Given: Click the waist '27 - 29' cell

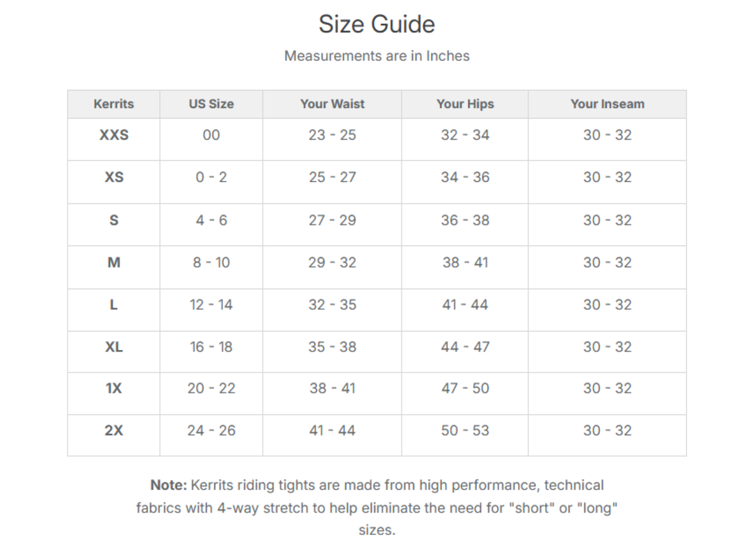Looking at the screenshot, I should point(332,220).
